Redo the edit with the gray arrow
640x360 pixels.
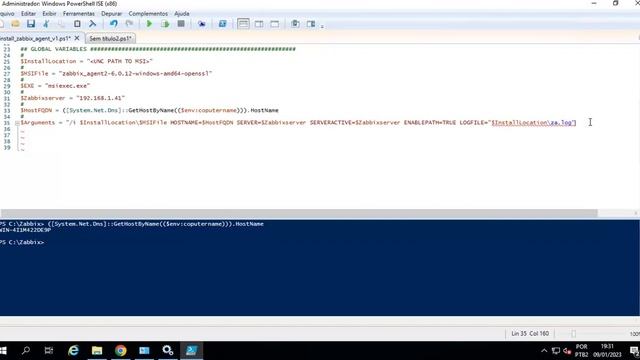coord(129,24)
